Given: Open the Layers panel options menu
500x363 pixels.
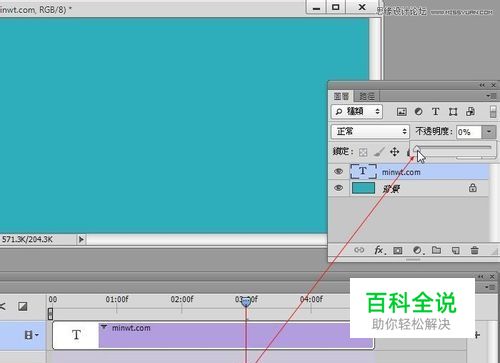Looking at the screenshot, I should tap(491, 96).
